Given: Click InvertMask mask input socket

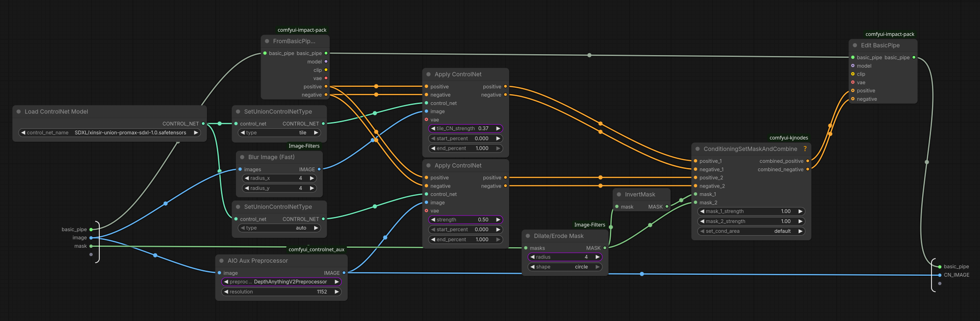Looking at the screenshot, I should point(617,207).
